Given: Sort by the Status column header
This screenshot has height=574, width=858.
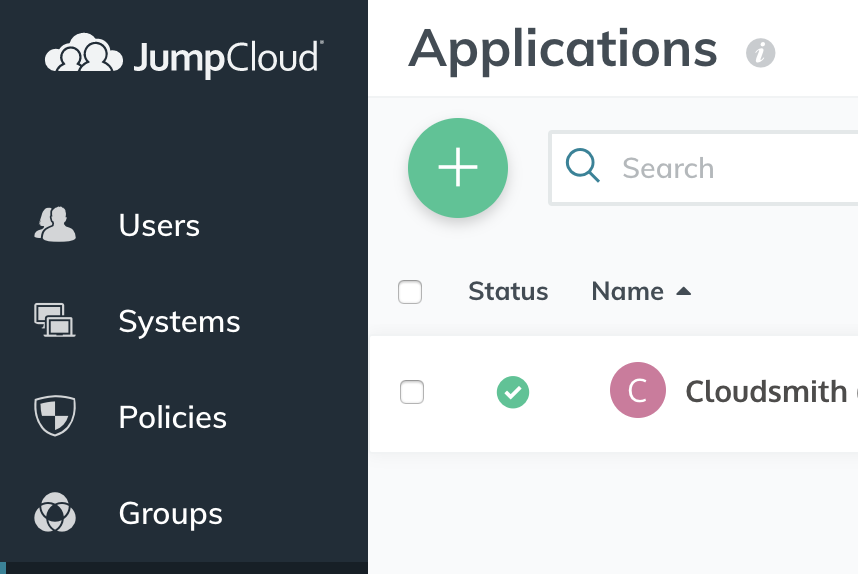Looking at the screenshot, I should tap(508, 291).
